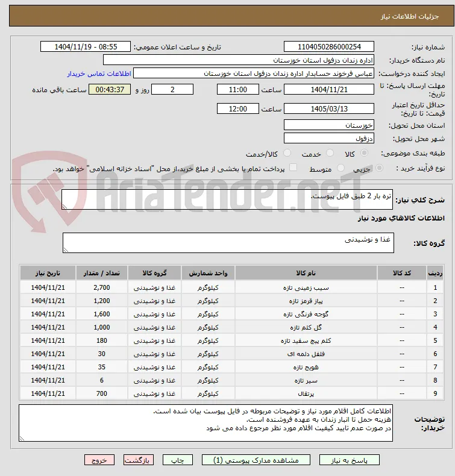This screenshot has width=455, height=476.
Task: Click the buyer organization name field
Action: click(238, 60)
